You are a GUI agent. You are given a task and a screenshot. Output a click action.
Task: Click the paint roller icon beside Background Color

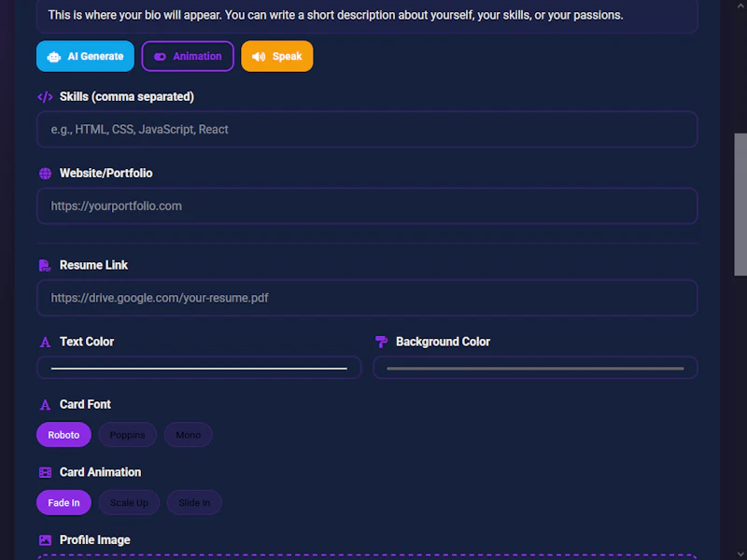[381, 342]
